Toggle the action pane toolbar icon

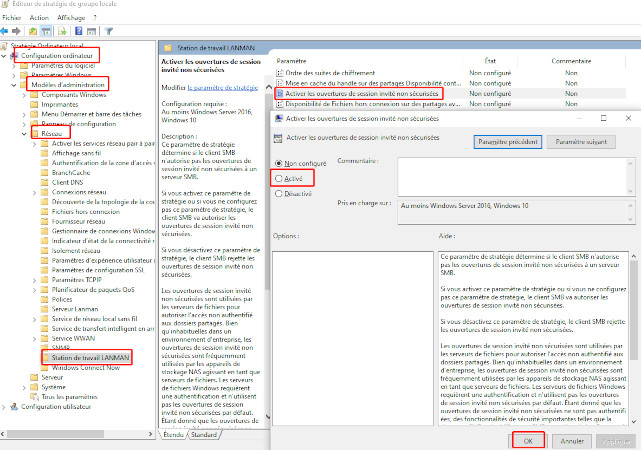(x=92, y=31)
